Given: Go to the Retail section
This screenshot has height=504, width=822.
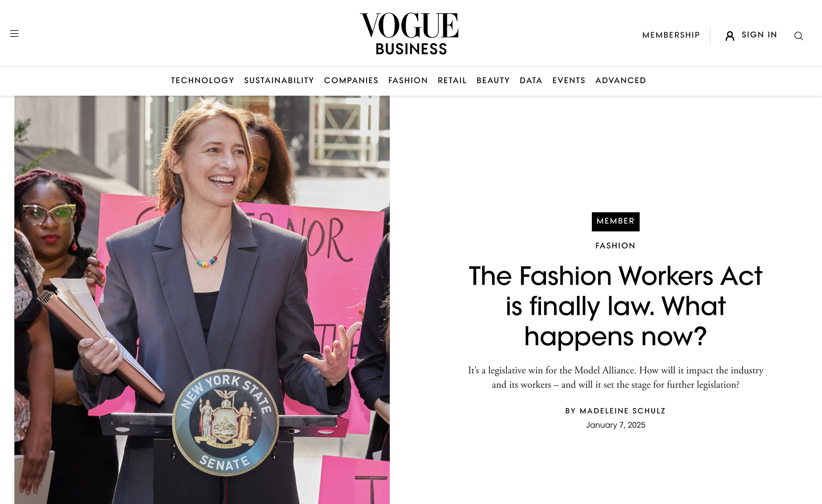Looking at the screenshot, I should (x=452, y=81).
